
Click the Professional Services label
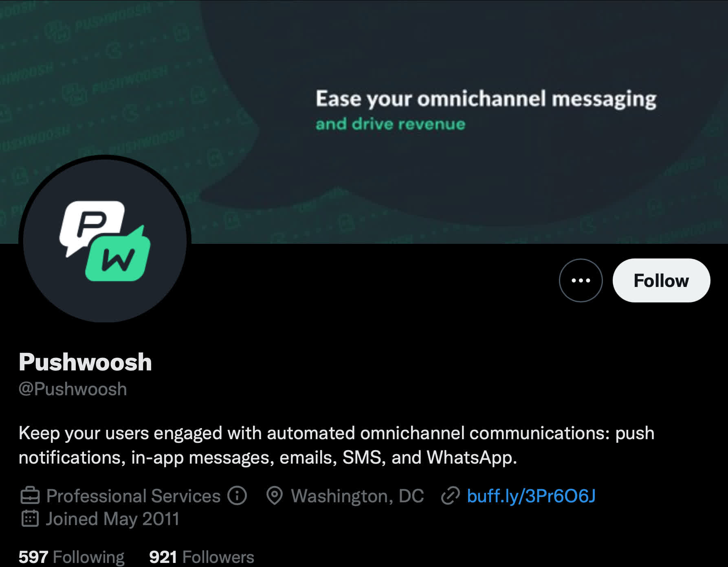(x=133, y=496)
